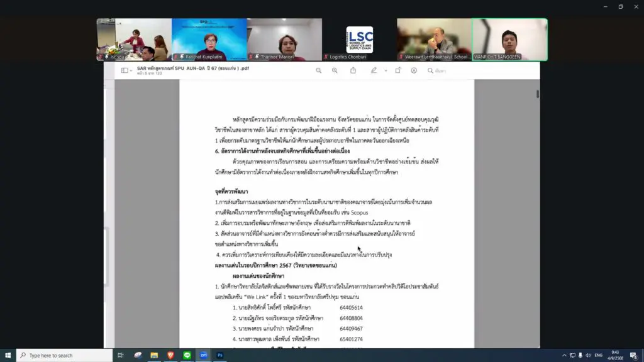Click the rotate page icon
This screenshot has height=362, width=644.
coord(398,70)
